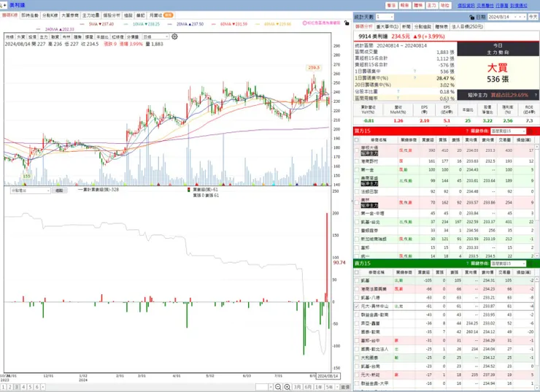
Task: Open chart settings gear icon
Action: tap(174, 36)
